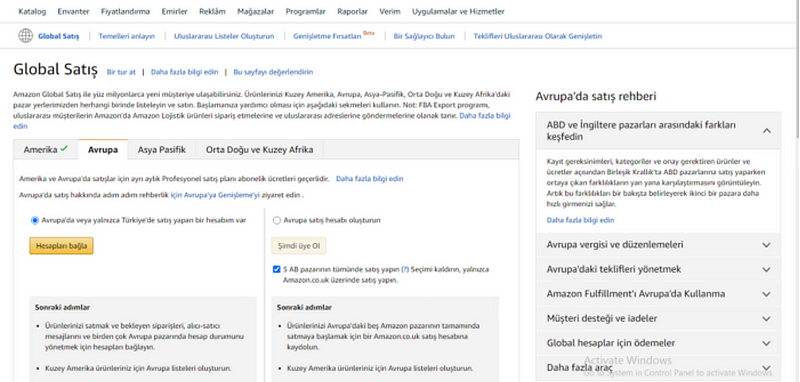The height and width of the screenshot is (382, 800).
Task: Open the Fiyatlandırma menu
Action: (x=126, y=11)
